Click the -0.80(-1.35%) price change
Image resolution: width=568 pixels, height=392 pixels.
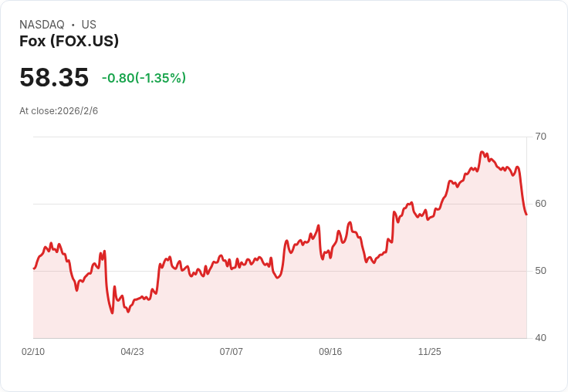(144, 78)
